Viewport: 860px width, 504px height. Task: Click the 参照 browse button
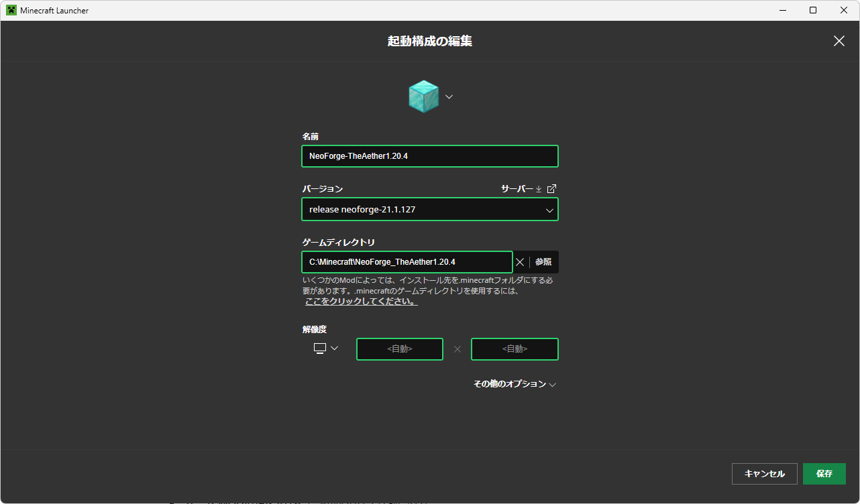pos(543,262)
